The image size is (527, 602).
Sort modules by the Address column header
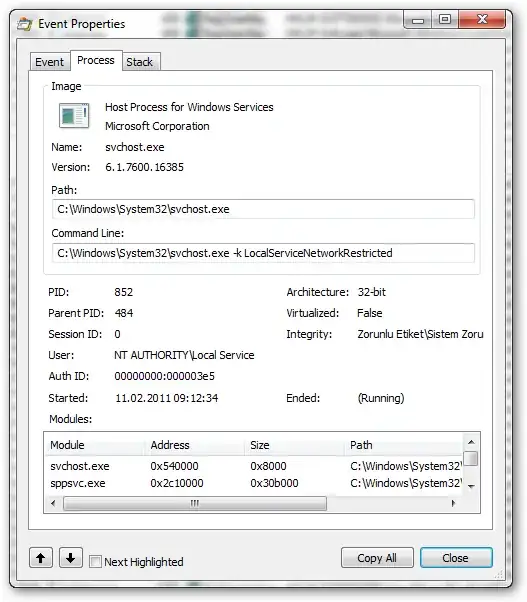(195, 445)
